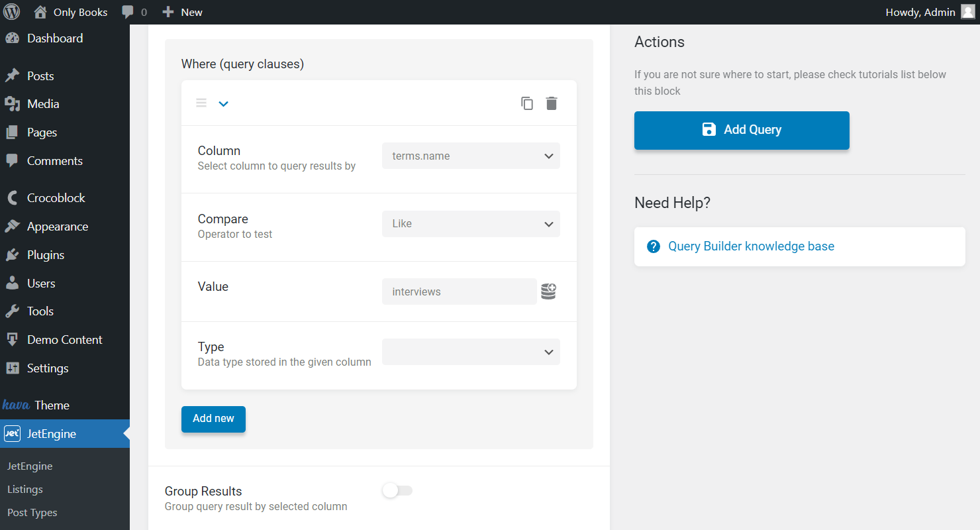
Task: Open the Listings submenu item
Action: [x=25, y=490]
